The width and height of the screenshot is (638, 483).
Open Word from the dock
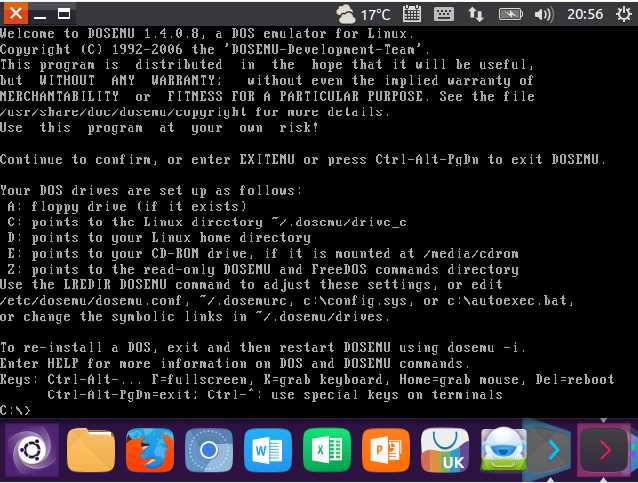tap(268, 450)
